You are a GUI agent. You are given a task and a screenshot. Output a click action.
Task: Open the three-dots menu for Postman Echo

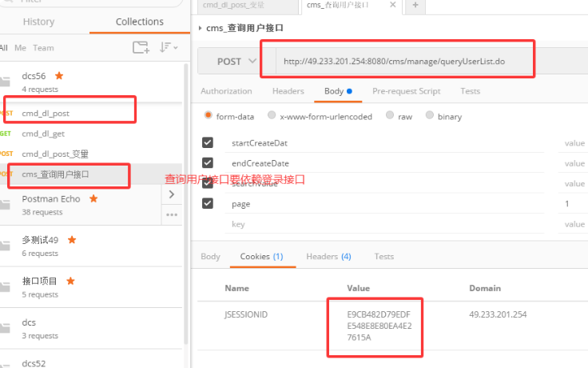coord(172,214)
